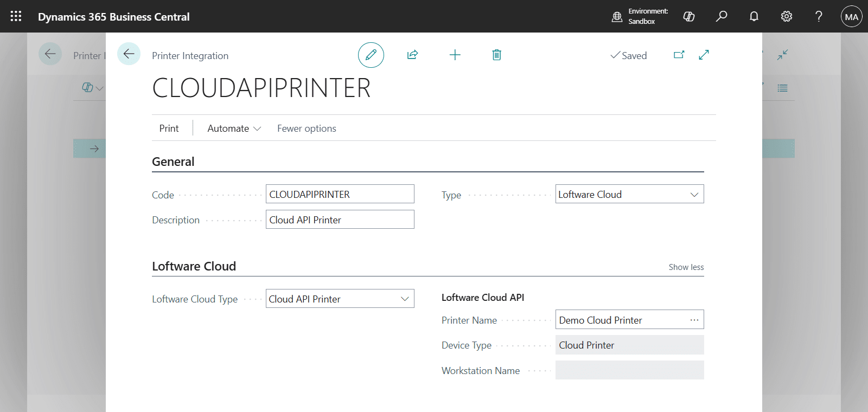Open the list view icon on the background page

point(782,88)
